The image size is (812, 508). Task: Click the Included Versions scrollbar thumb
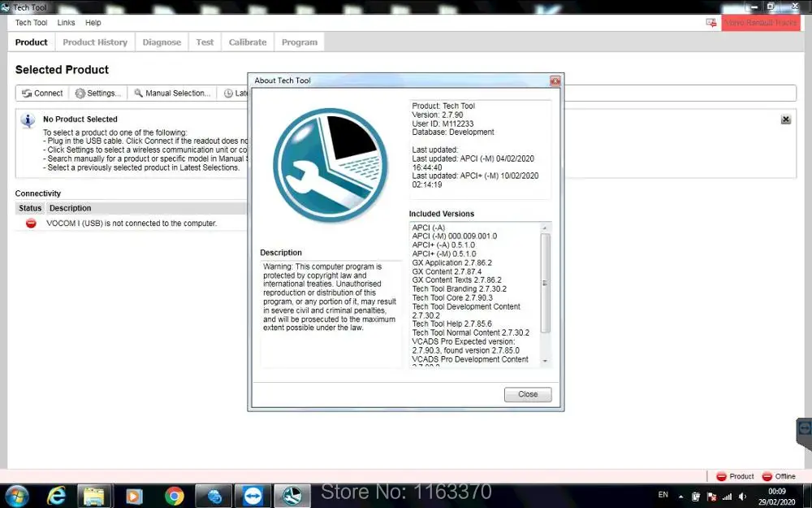point(545,283)
